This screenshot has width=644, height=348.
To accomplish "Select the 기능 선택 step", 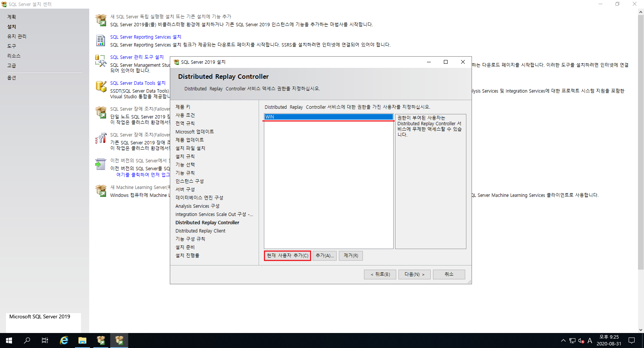I will (x=185, y=165).
